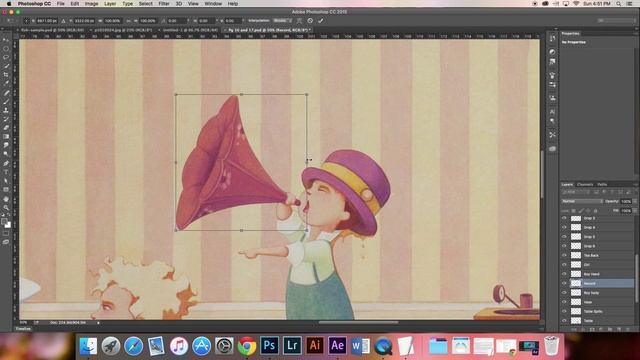This screenshot has height=360, width=640.
Task: Switch to the Channels tab
Action: tap(585, 184)
